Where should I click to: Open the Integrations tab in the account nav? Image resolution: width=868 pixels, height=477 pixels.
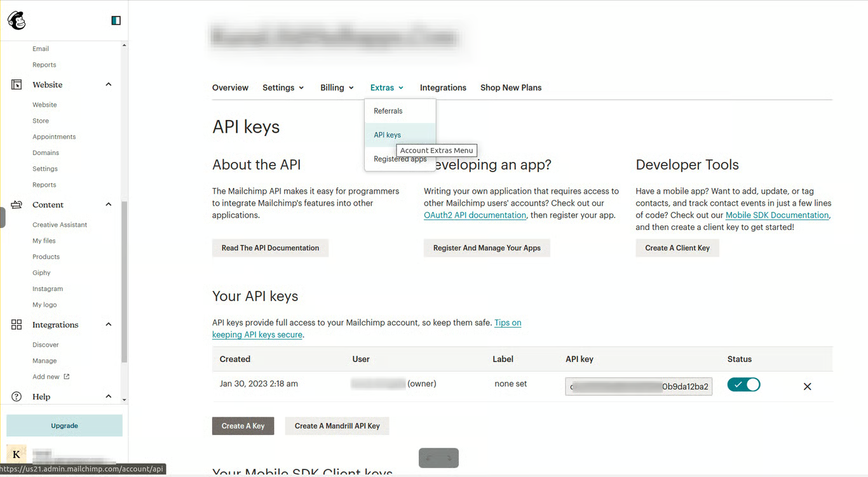[x=443, y=88]
